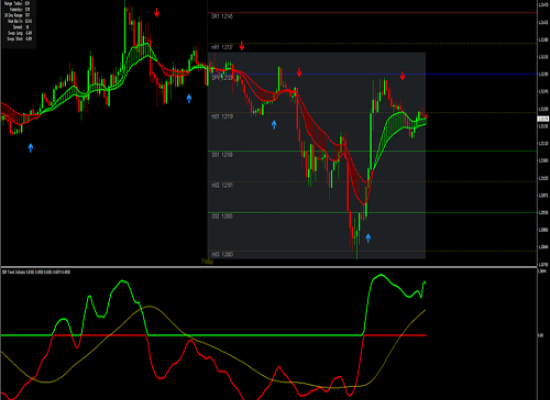Click the 0.00 level on indicator axis

[x=541, y=335]
